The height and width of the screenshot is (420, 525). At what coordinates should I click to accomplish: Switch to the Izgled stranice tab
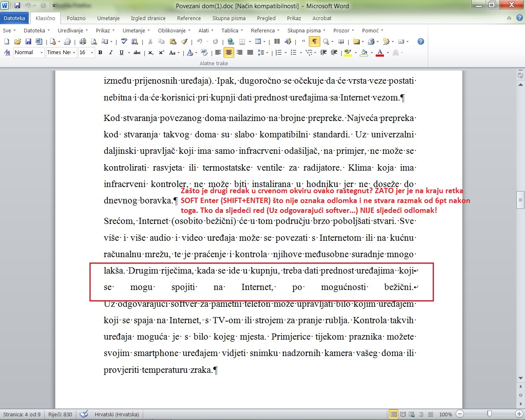(x=148, y=18)
